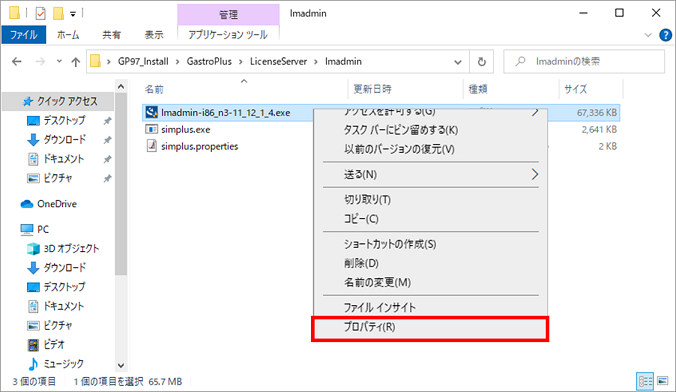Click the back navigation arrow

click(17, 62)
